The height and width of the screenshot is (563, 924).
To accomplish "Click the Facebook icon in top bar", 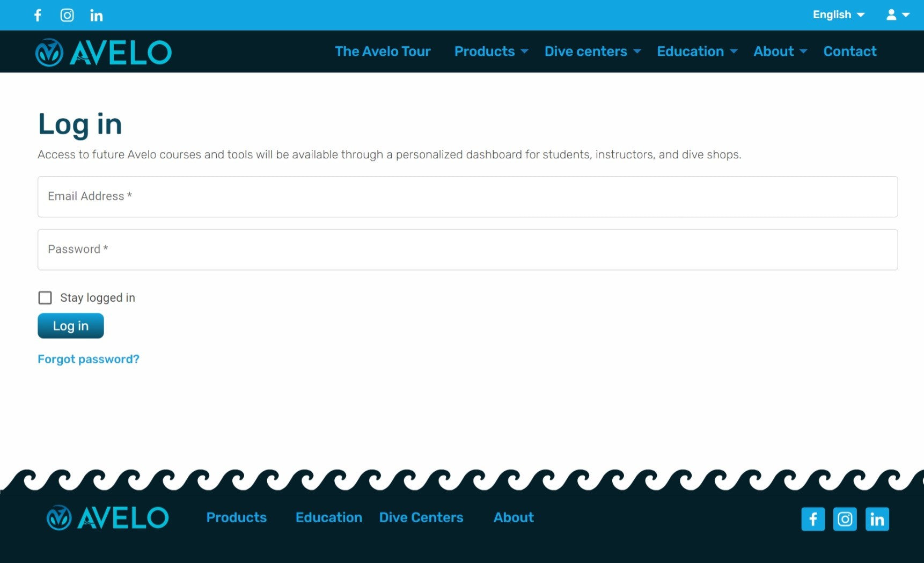I will click(x=38, y=15).
